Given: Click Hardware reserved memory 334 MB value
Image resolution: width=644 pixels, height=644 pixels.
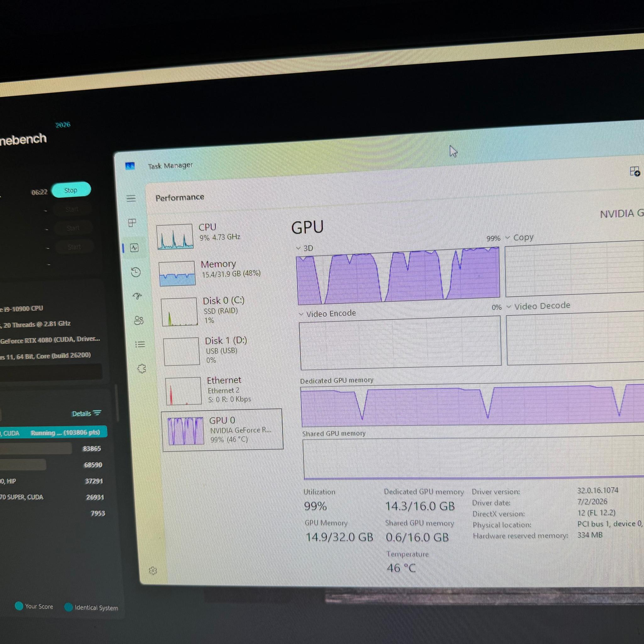Looking at the screenshot, I should 590,535.
